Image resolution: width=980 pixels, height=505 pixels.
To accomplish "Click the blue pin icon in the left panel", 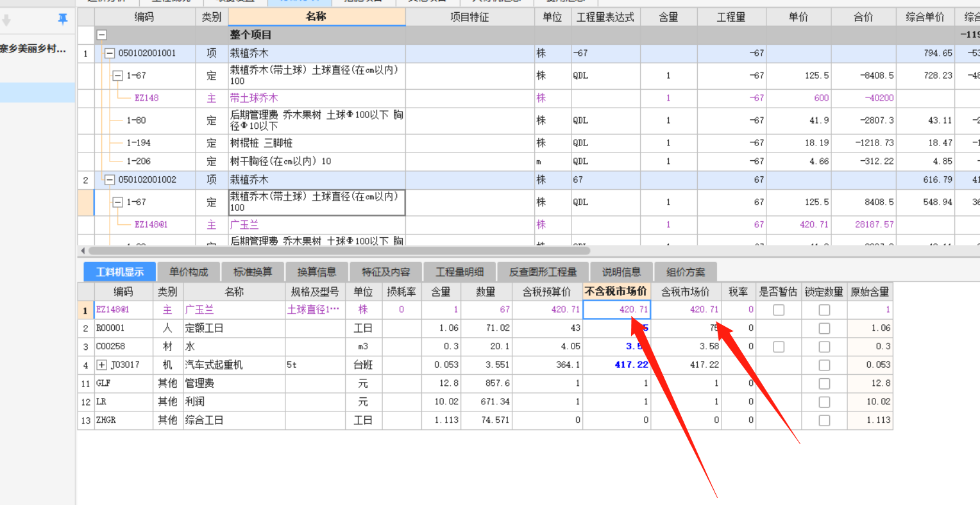I will click(x=62, y=19).
